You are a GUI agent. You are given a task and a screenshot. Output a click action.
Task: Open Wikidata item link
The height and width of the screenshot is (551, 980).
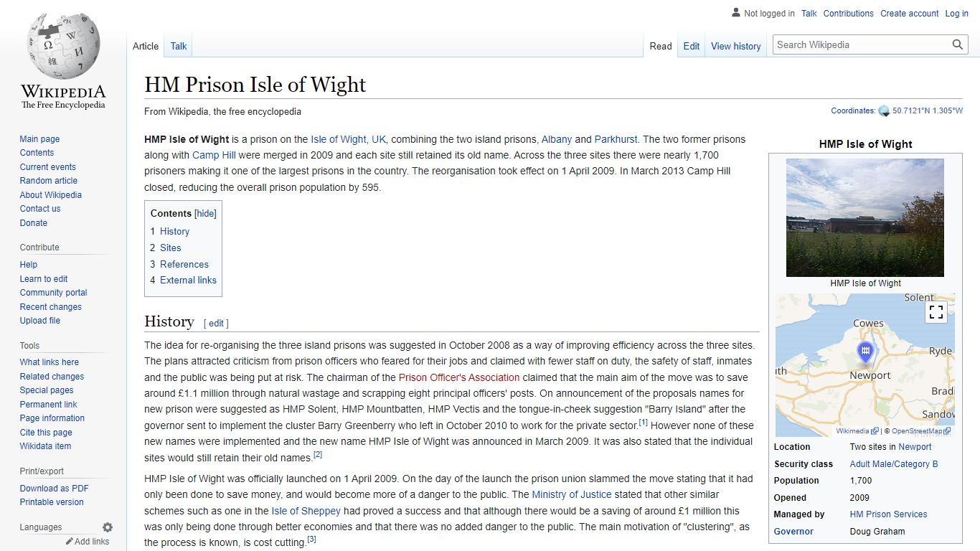pyautogui.click(x=45, y=446)
